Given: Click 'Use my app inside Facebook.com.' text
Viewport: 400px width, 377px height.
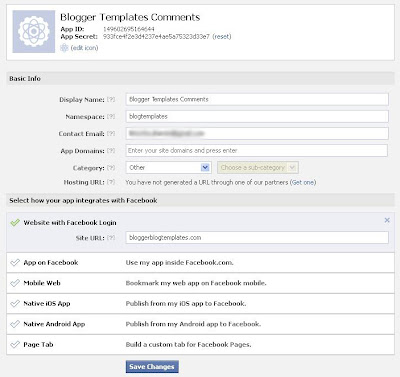Looking at the screenshot, I should coord(179,262).
